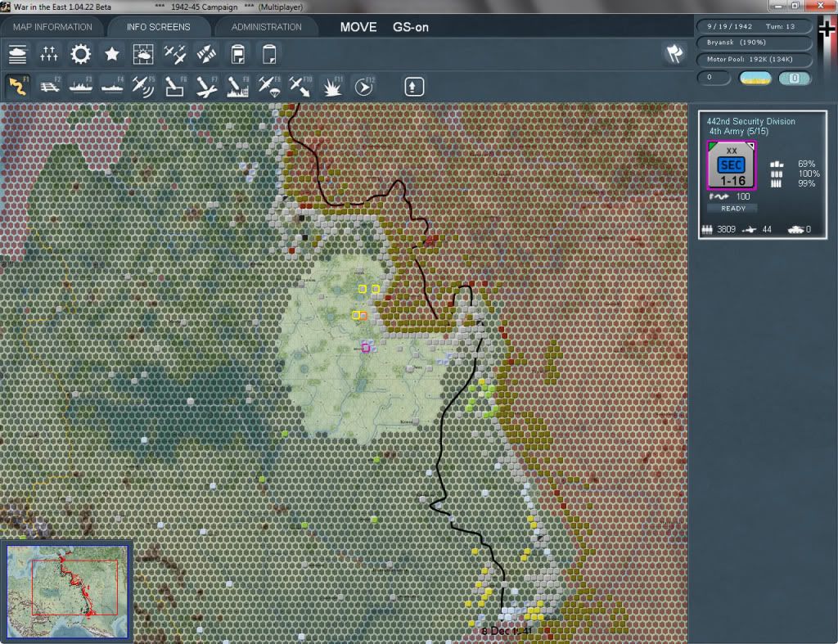Open the blank report document icon
The height and width of the screenshot is (644, 838).
[268, 54]
